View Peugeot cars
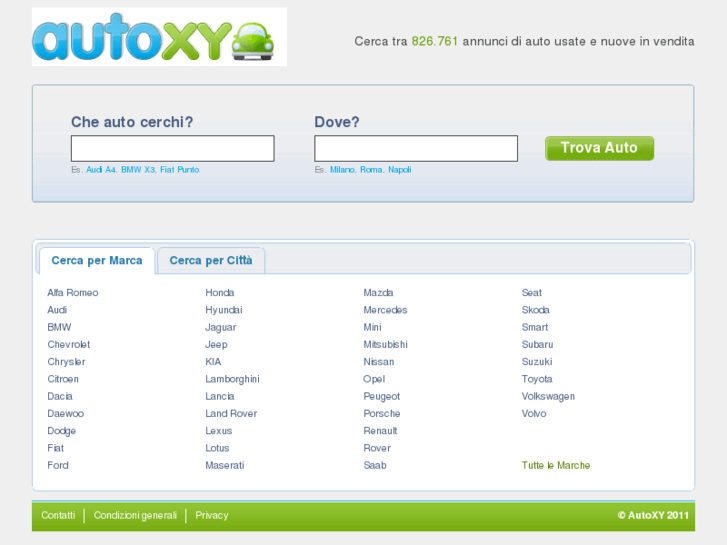Viewport: 727px width, 545px height. [x=382, y=396]
